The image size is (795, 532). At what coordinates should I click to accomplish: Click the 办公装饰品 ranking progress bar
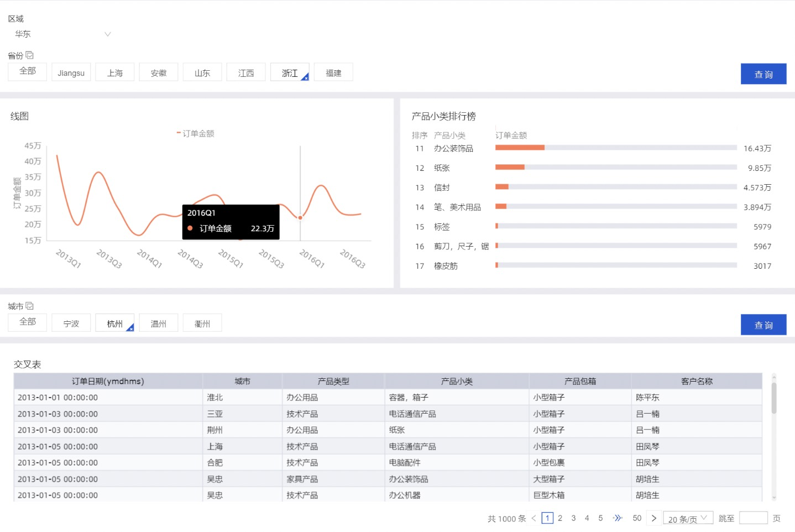[615, 148]
